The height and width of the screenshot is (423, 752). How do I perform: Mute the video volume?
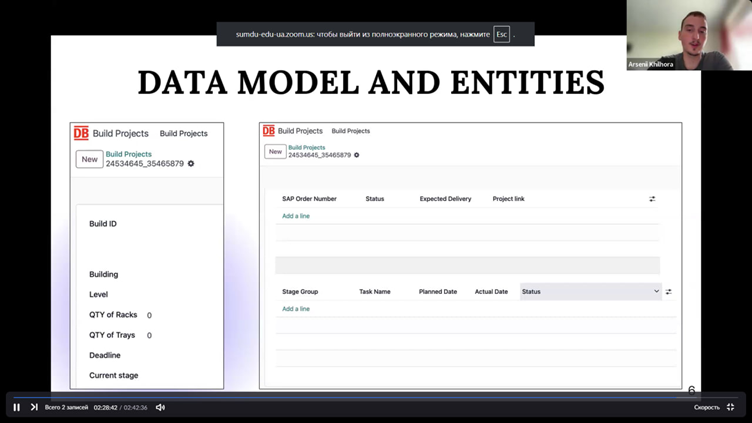click(x=160, y=407)
